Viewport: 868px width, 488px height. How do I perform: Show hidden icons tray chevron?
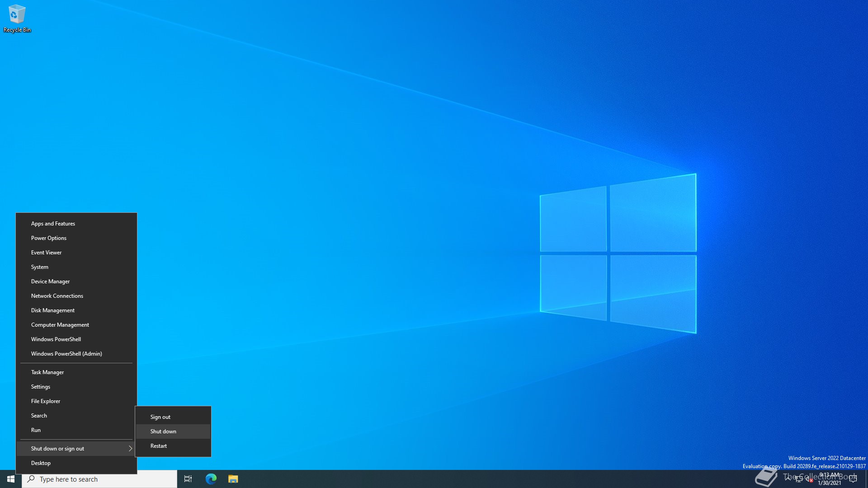(788, 478)
